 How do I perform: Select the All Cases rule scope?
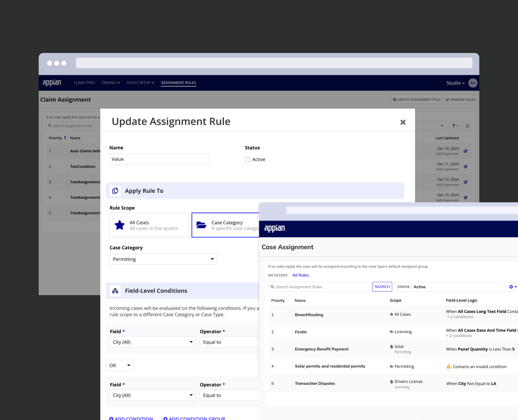[x=149, y=225]
